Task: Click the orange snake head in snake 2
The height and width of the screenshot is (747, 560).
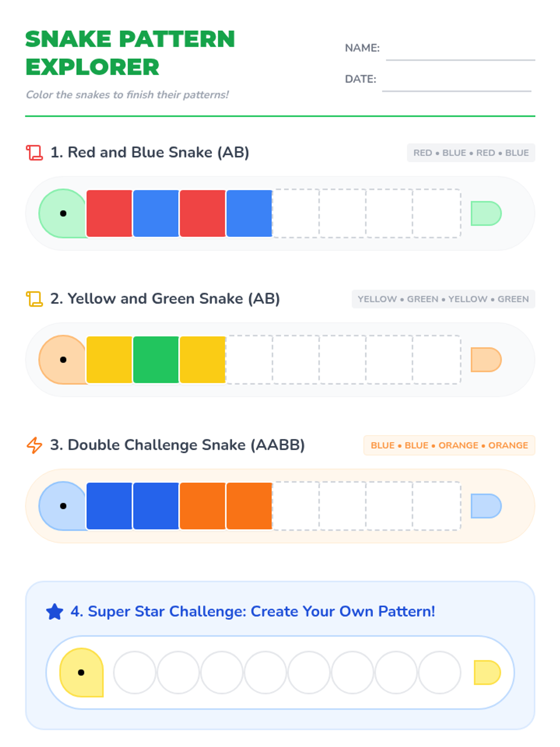Action: 63,359
